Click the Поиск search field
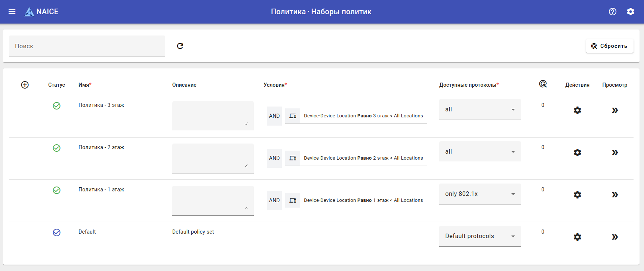The image size is (644, 271). [x=87, y=46]
